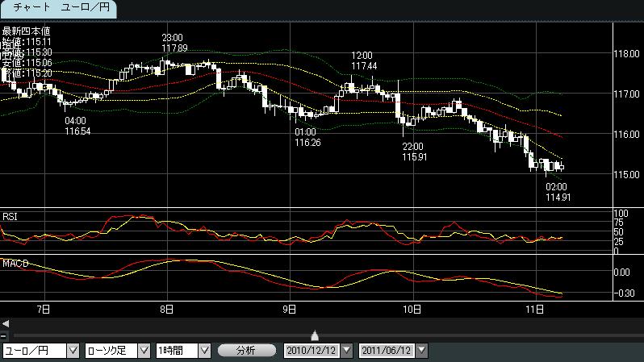Click the 04:00 116.54 low price marker
This screenshot has height=362, width=644.
click(77, 126)
